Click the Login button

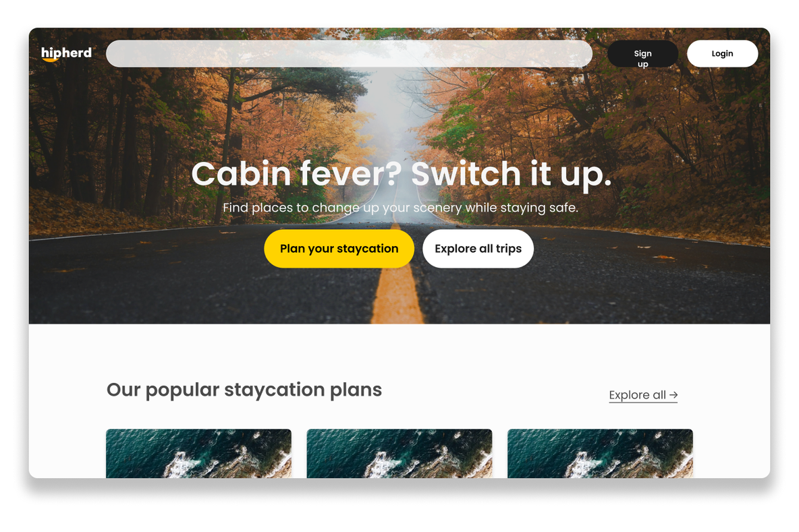(722, 53)
